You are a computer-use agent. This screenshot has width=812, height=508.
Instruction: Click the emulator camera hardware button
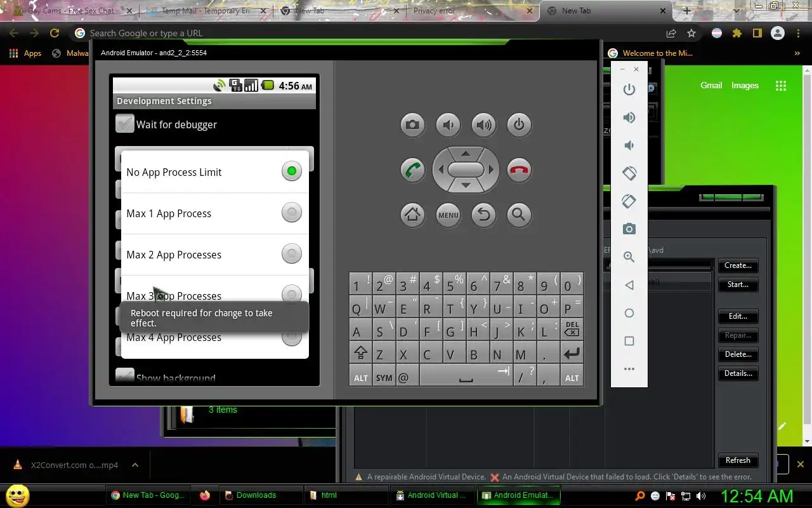[412, 124]
